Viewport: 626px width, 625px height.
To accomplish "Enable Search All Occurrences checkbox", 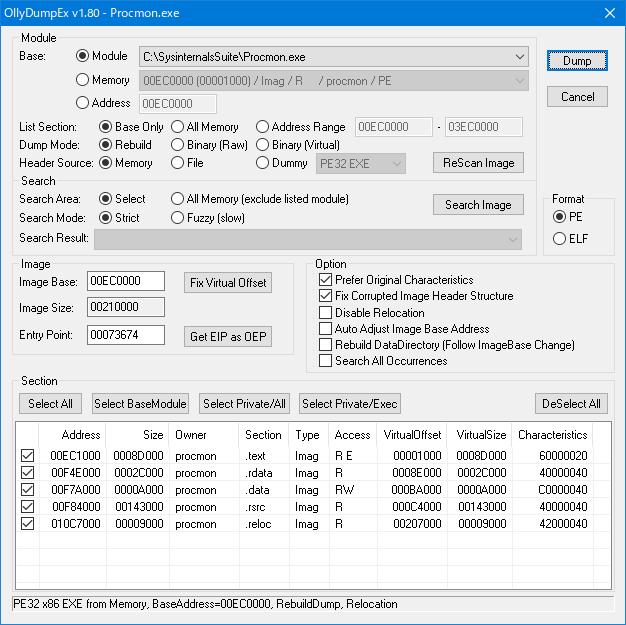I will [325, 361].
